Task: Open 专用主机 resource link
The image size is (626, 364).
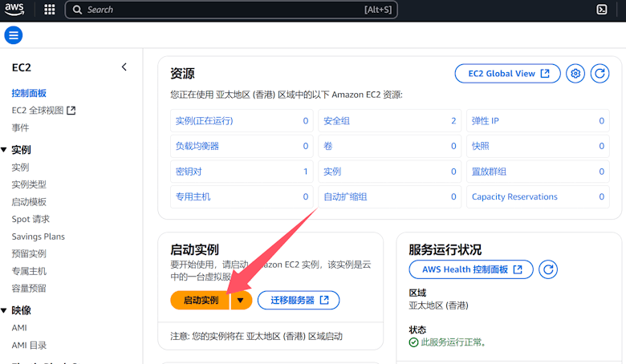Action: pos(193,196)
